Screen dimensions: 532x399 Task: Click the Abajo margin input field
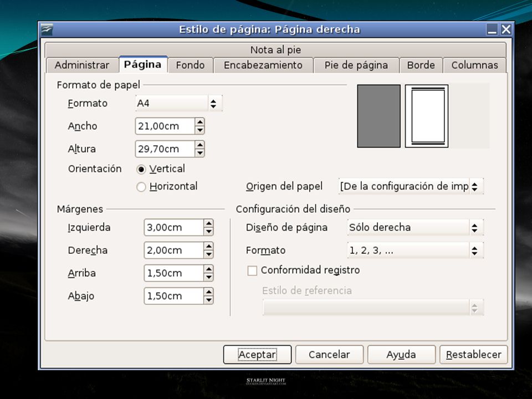click(174, 296)
